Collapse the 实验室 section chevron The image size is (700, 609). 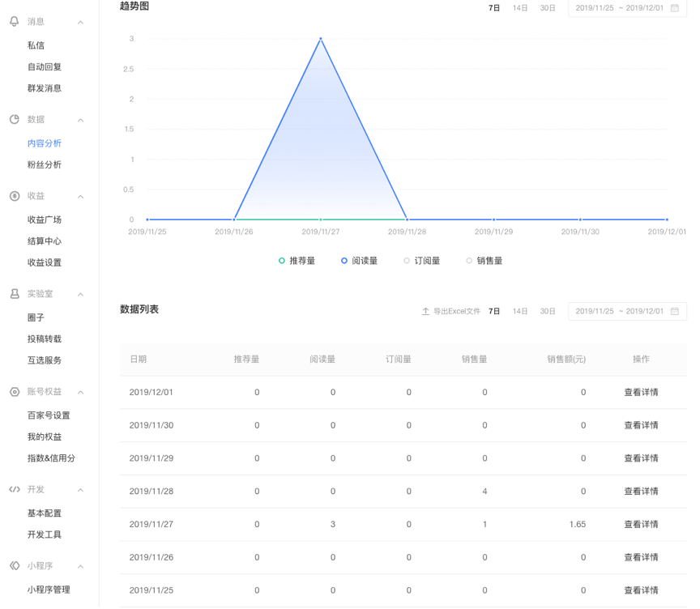point(80,294)
